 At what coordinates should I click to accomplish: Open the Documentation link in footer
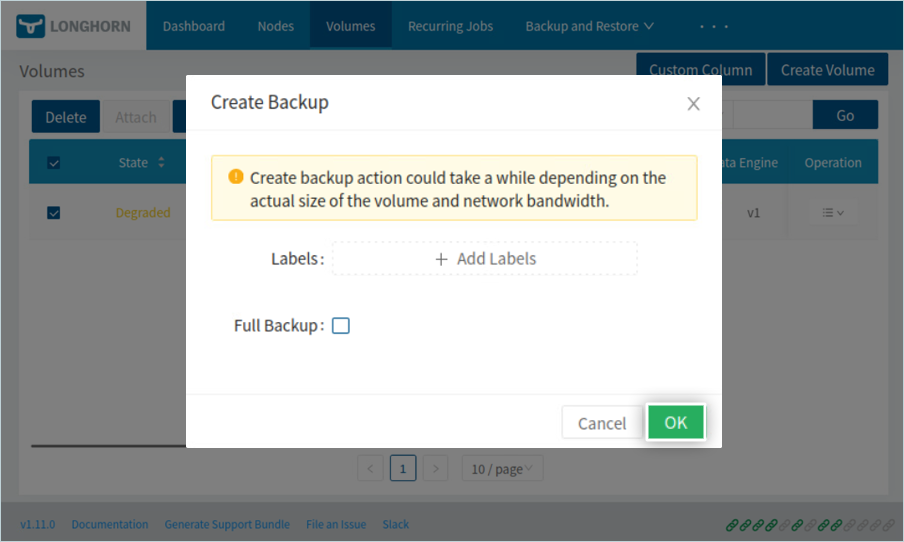(110, 524)
